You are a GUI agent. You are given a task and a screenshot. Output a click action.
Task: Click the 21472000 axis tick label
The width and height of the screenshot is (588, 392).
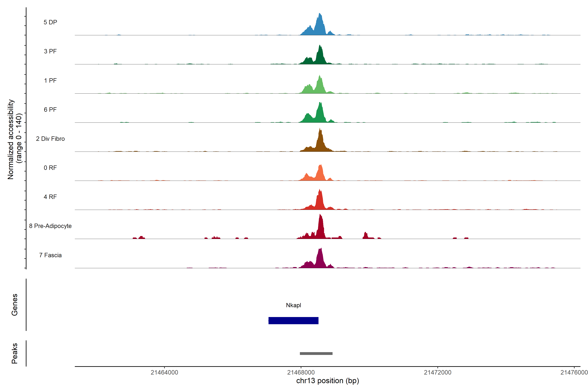pos(438,373)
